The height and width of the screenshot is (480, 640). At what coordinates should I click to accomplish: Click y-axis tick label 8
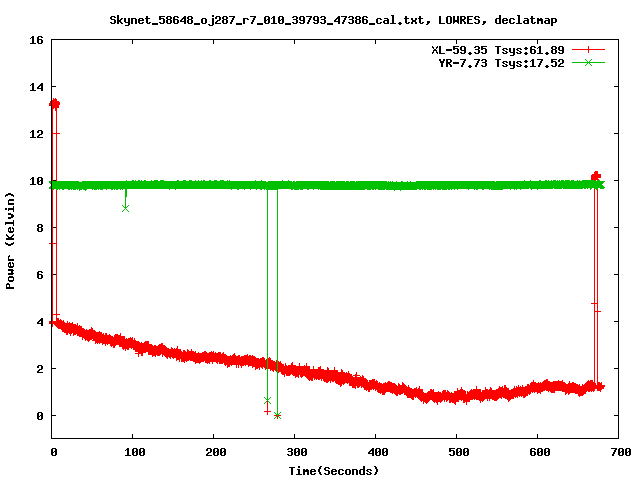tap(40, 228)
